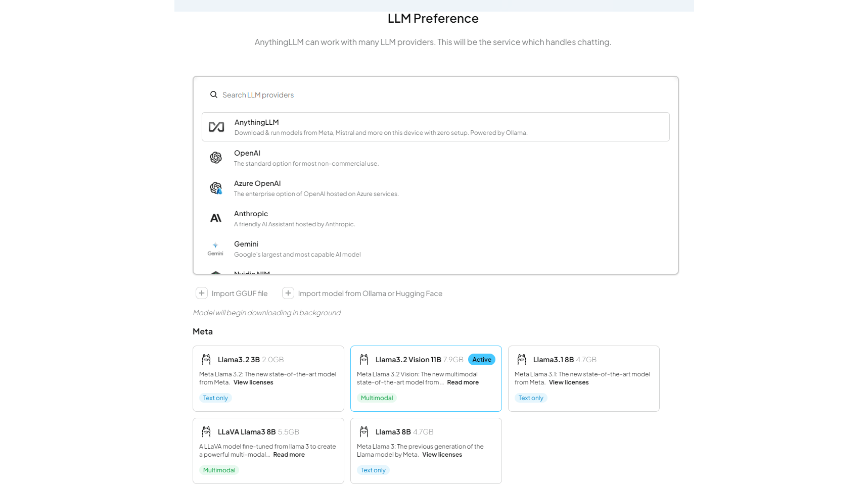Click the search magnifier icon
This screenshot has width=868, height=488.
214,94
